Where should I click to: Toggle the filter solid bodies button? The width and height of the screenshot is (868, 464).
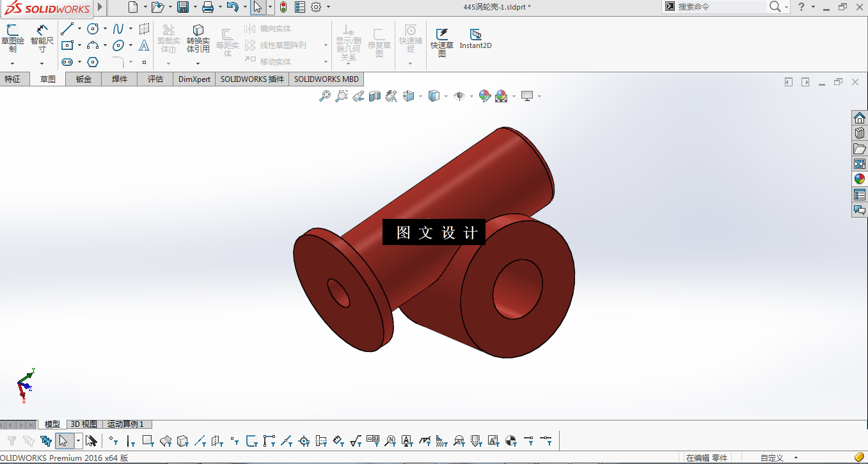click(182, 440)
